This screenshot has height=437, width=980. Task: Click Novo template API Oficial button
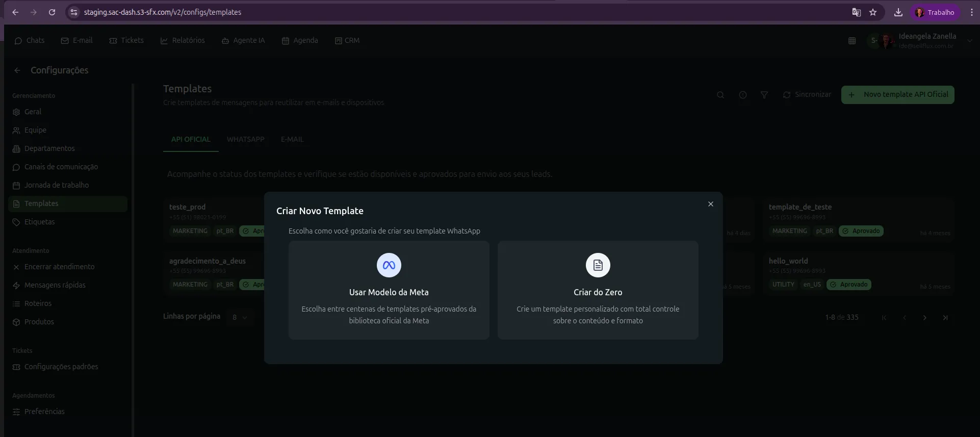[x=898, y=95]
